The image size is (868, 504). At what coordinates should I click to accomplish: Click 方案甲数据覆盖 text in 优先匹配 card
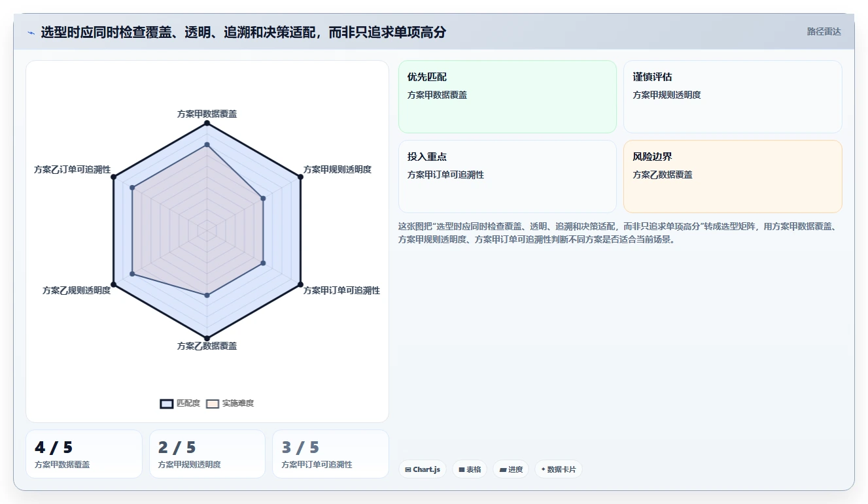click(x=437, y=95)
